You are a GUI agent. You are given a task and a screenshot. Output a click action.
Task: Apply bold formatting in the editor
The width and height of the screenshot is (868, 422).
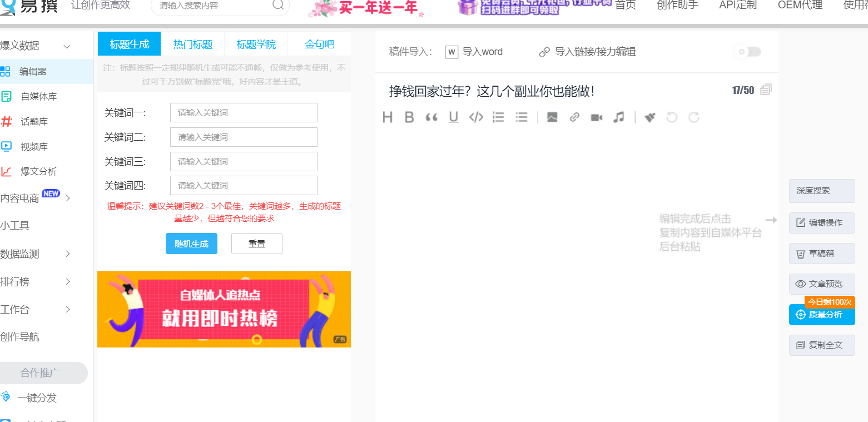(x=409, y=117)
